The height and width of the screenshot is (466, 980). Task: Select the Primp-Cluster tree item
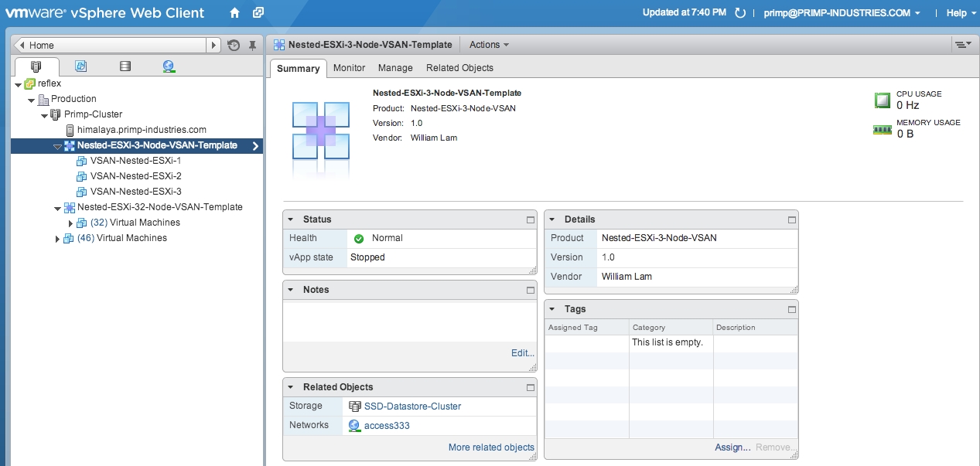tap(93, 114)
